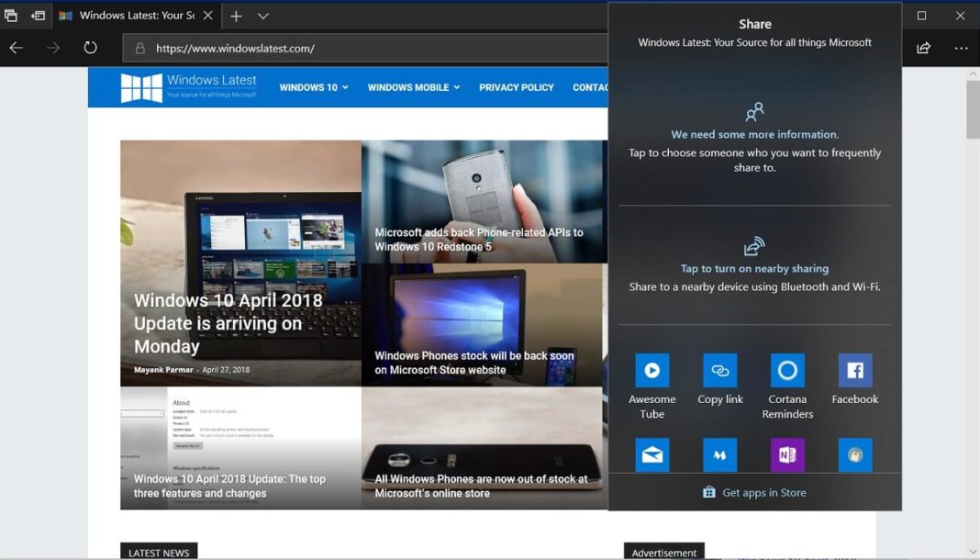This screenshot has height=560, width=980.
Task: Show tab previews with the chevron
Action: 263,16
